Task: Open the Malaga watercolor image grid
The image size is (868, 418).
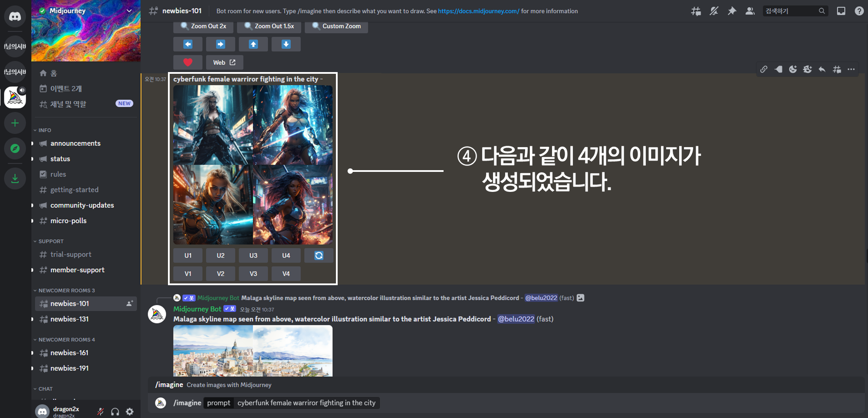Action: pyautogui.click(x=253, y=351)
